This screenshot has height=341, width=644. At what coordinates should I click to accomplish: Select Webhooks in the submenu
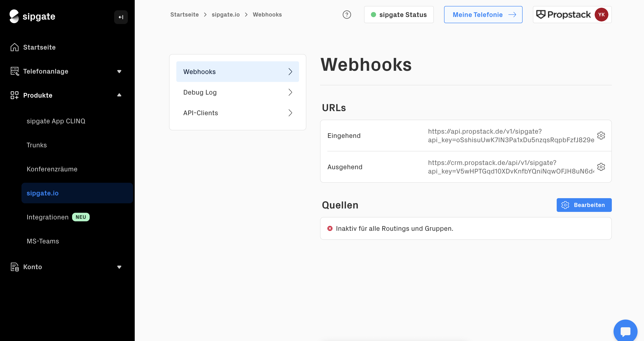point(237,72)
